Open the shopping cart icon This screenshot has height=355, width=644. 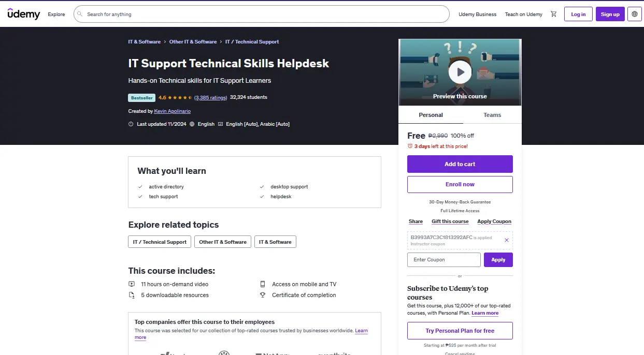(x=553, y=14)
